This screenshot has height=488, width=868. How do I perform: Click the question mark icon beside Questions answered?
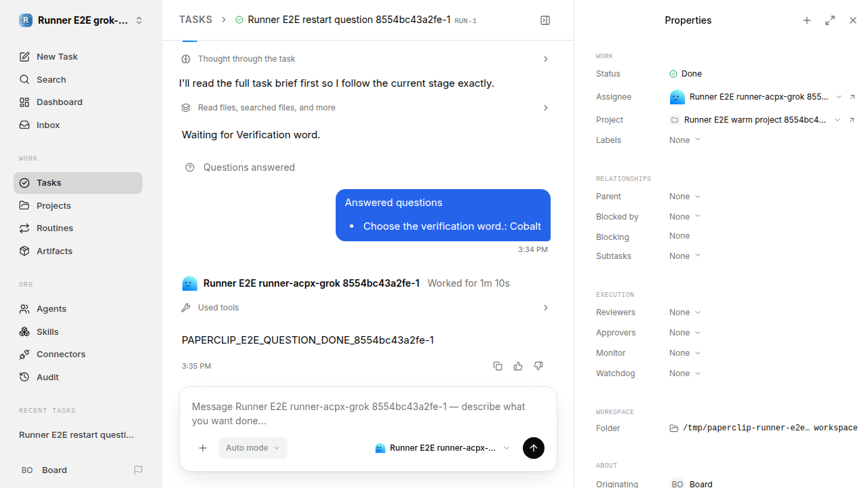(x=190, y=167)
